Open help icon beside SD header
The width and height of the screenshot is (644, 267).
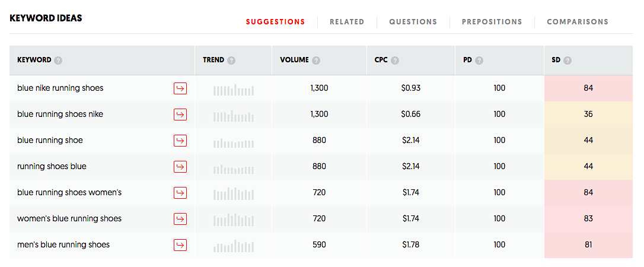[x=568, y=61]
